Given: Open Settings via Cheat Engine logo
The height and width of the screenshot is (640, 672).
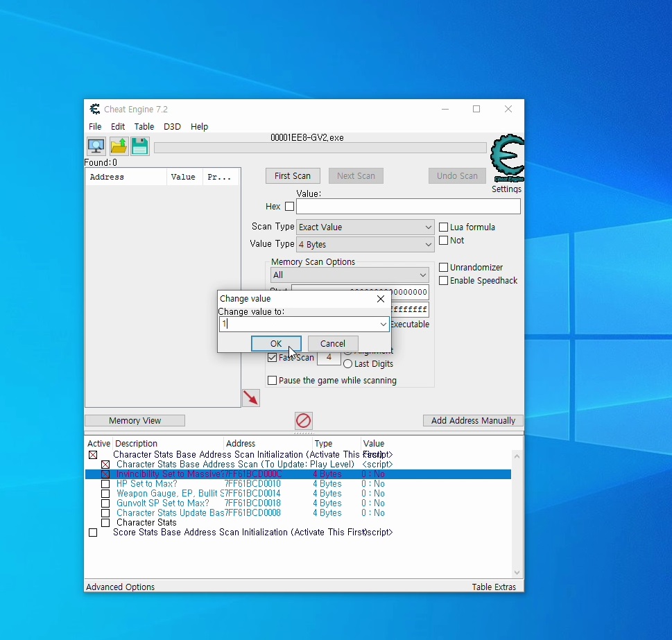Looking at the screenshot, I should coord(508,157).
